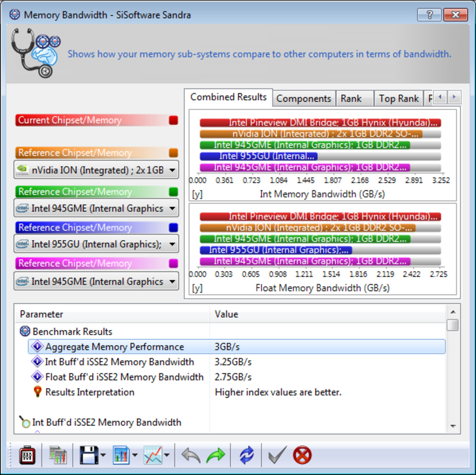
Task: Toggle the red Current Chipset/Memory checkbox
Action: click(173, 120)
